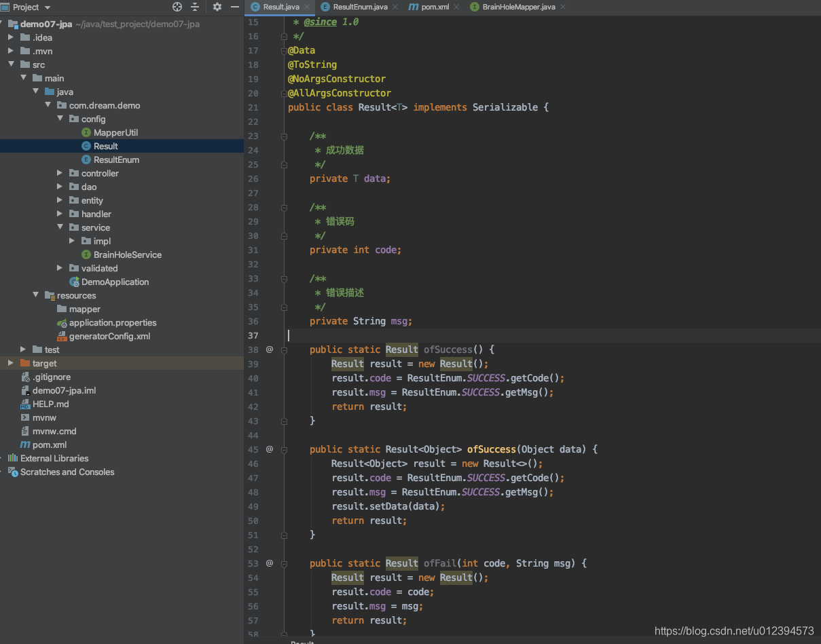Collapse the ofSuccess method using line 38 fold arrow

[x=284, y=349]
